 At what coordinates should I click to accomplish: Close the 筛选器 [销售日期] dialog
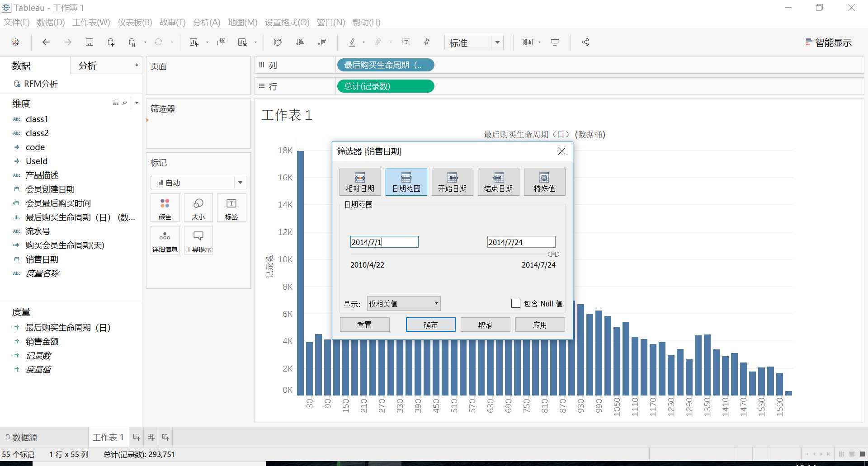tap(561, 151)
